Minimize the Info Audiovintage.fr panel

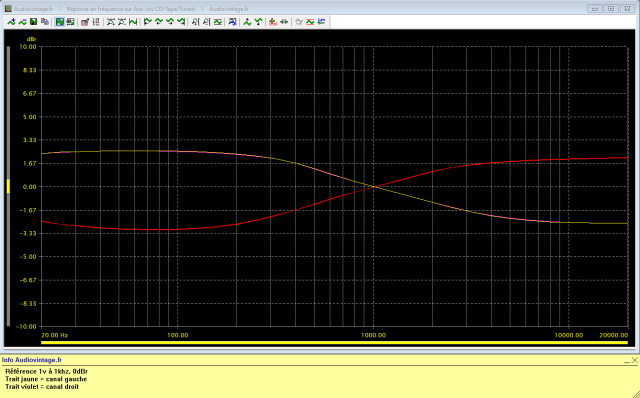click(627, 361)
